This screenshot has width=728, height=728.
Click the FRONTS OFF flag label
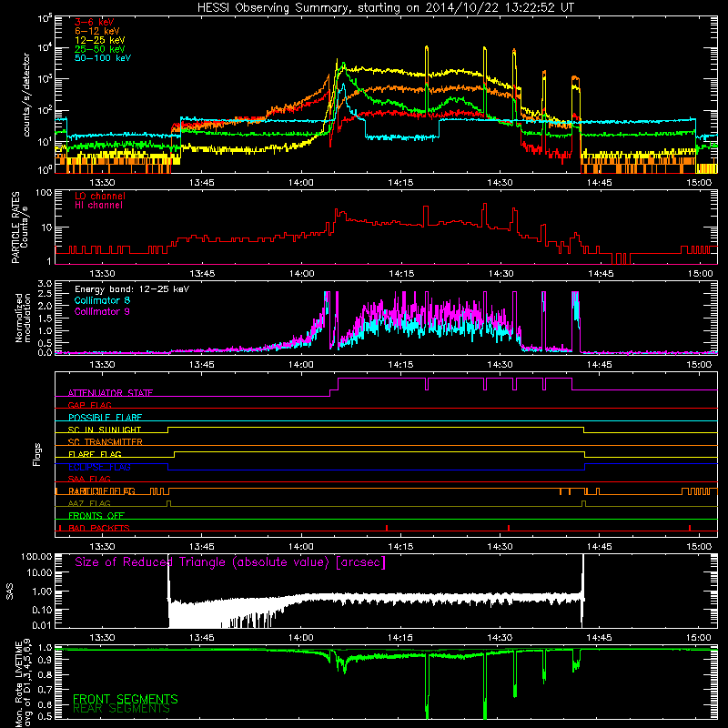pyautogui.click(x=96, y=516)
